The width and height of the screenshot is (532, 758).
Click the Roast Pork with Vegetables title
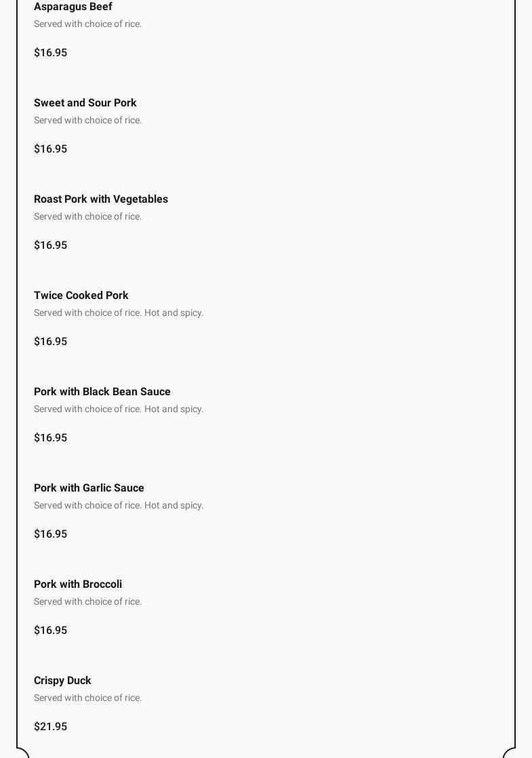[101, 199]
